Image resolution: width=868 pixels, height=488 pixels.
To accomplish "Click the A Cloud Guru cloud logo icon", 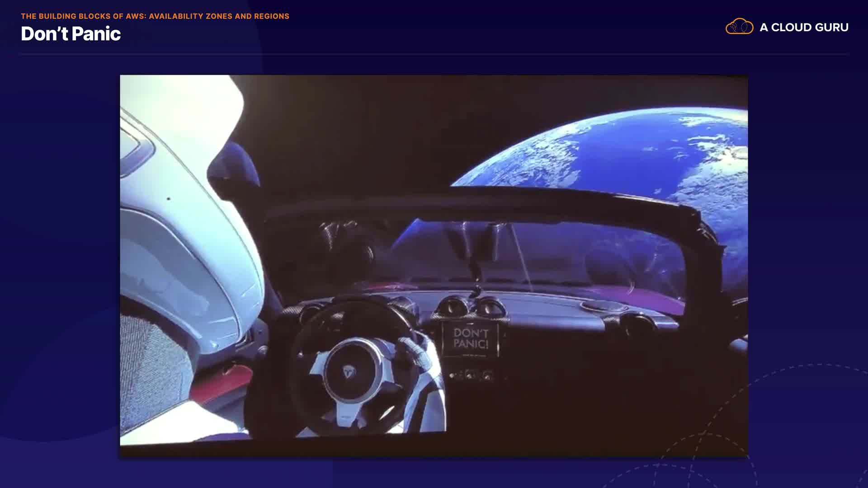I will click(739, 27).
